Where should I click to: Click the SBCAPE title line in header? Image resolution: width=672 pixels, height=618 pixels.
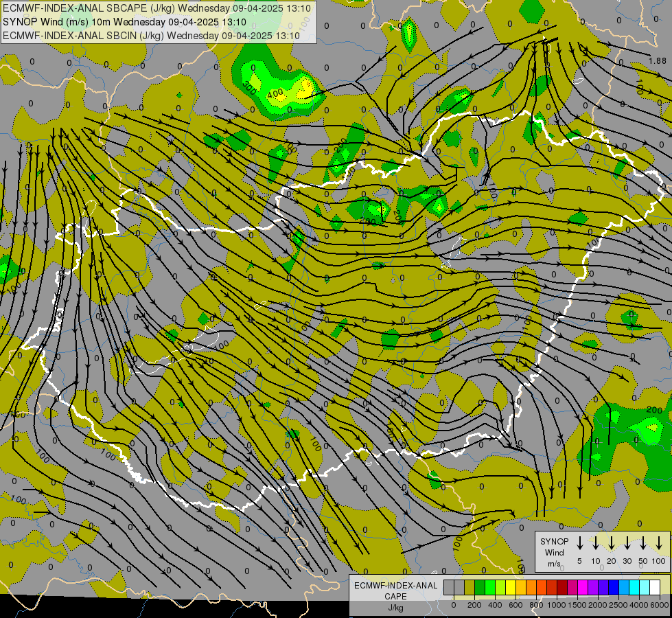[x=157, y=8]
